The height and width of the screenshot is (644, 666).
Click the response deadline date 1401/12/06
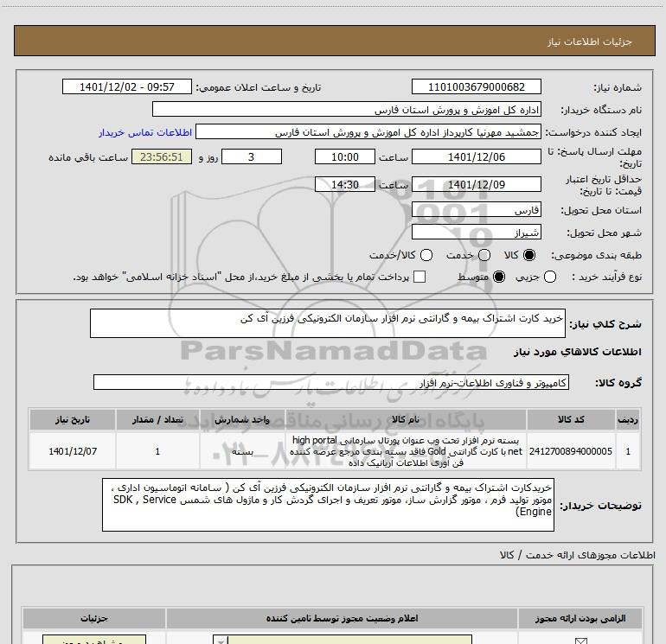[476, 157]
